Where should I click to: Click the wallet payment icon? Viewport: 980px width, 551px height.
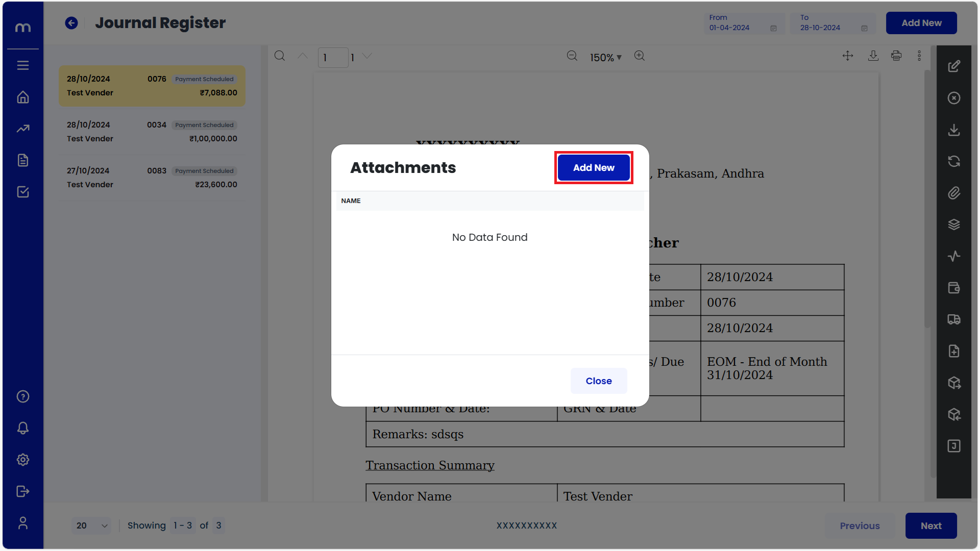(x=953, y=288)
